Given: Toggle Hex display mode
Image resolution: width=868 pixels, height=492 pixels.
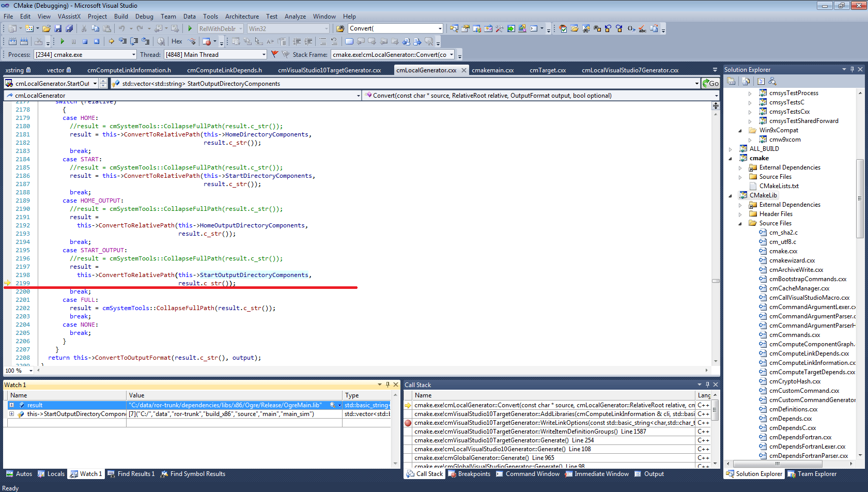Looking at the screenshot, I should 177,41.
